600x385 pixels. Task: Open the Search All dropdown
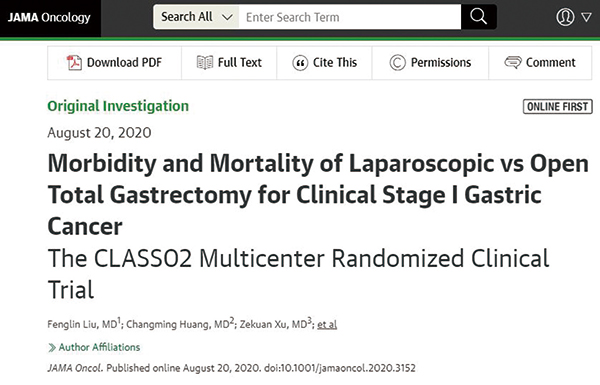point(196,17)
